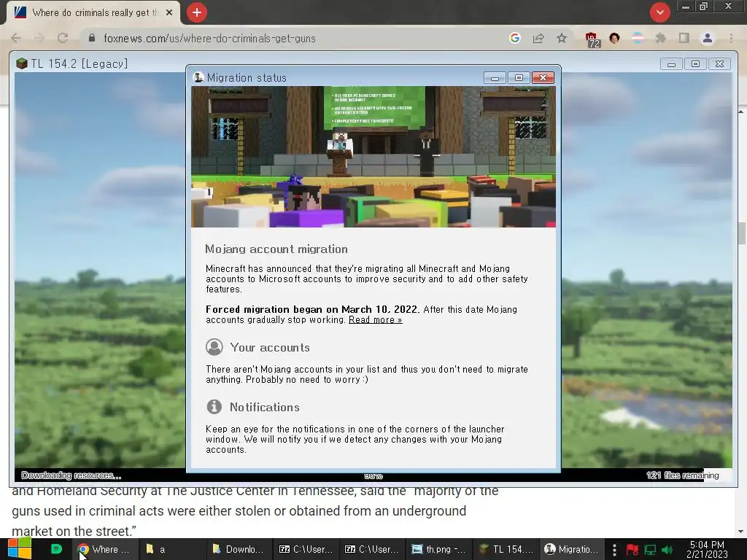This screenshot has width=747, height=560.
Task: Close the Migration status window
Action: 543,77
